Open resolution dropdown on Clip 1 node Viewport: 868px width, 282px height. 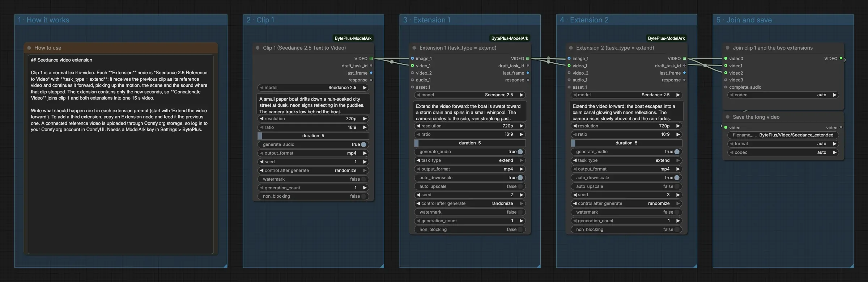tap(313, 119)
